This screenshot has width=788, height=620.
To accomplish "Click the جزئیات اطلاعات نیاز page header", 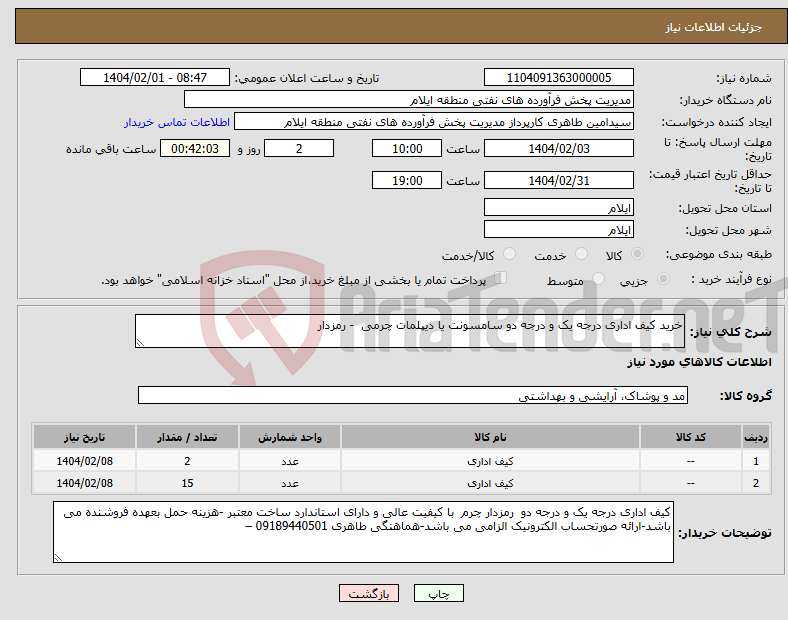I will (714, 27).
